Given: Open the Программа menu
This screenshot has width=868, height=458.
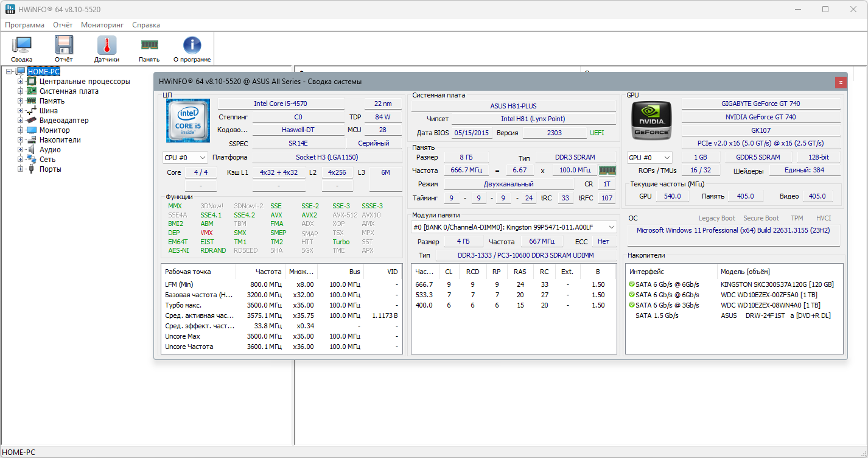Looking at the screenshot, I should click(24, 25).
